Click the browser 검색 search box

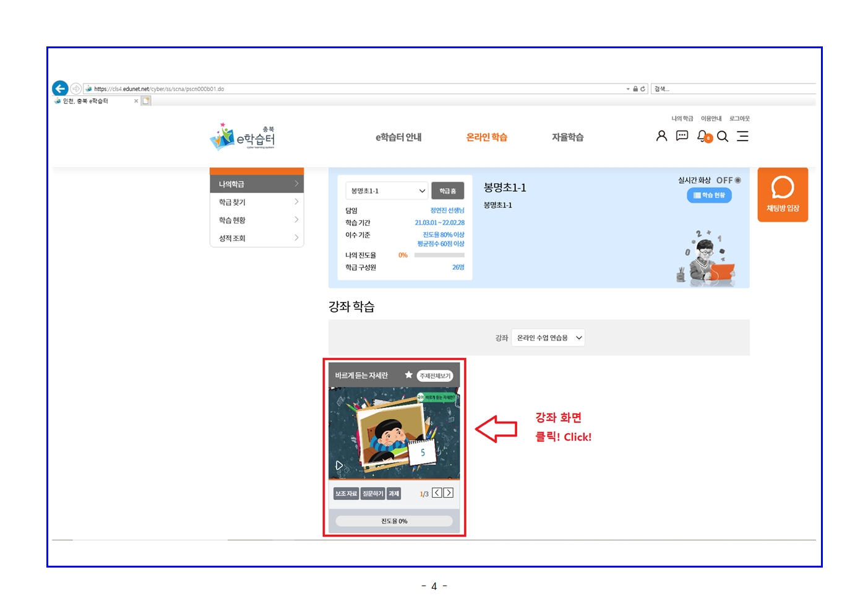733,89
